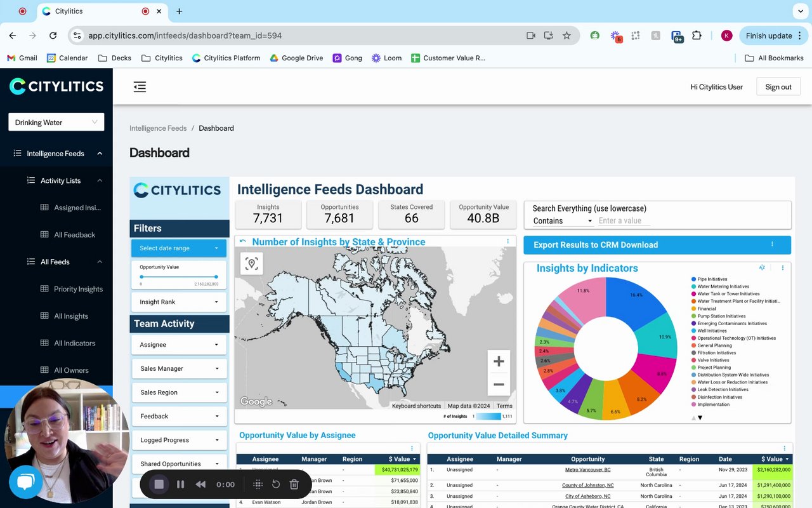Go back with the browser back arrow
The height and width of the screenshot is (508, 812).
coord(13,36)
